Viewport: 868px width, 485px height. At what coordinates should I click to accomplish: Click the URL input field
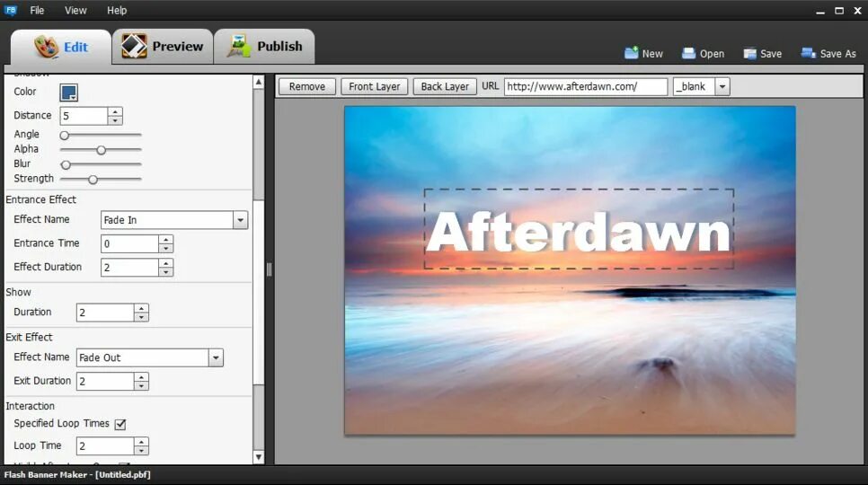coord(586,86)
